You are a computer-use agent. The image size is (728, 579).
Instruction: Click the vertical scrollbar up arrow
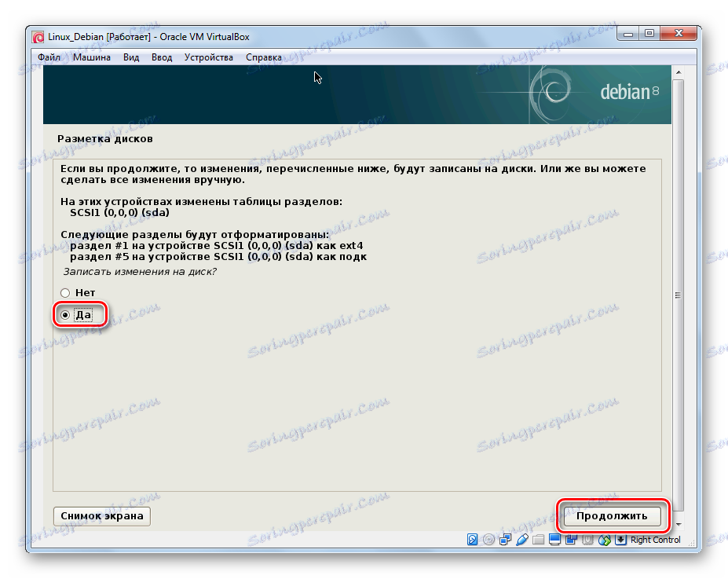pos(679,72)
